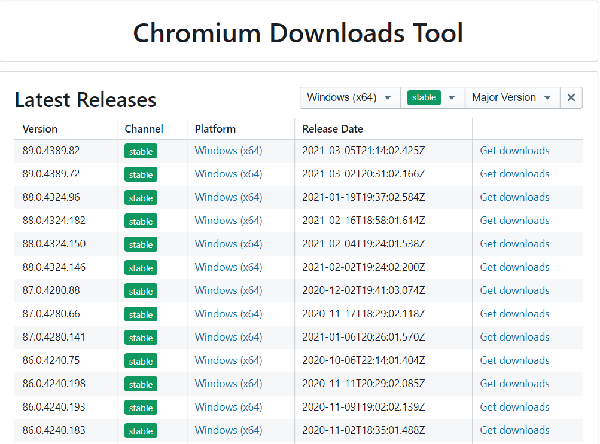Select version text 88.0.4324.96
The width and height of the screenshot is (600, 444).
51,197
